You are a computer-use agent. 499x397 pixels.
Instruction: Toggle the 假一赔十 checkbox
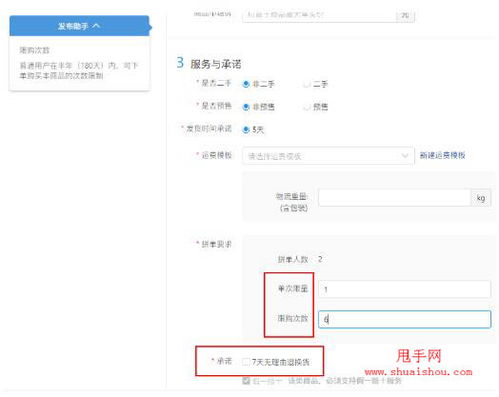pyautogui.click(x=246, y=380)
